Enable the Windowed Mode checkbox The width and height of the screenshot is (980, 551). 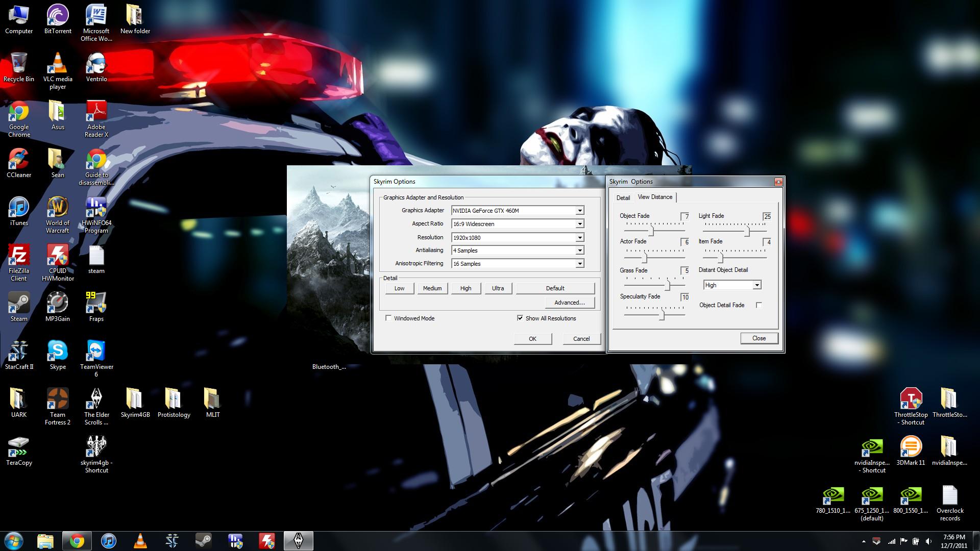pos(388,318)
